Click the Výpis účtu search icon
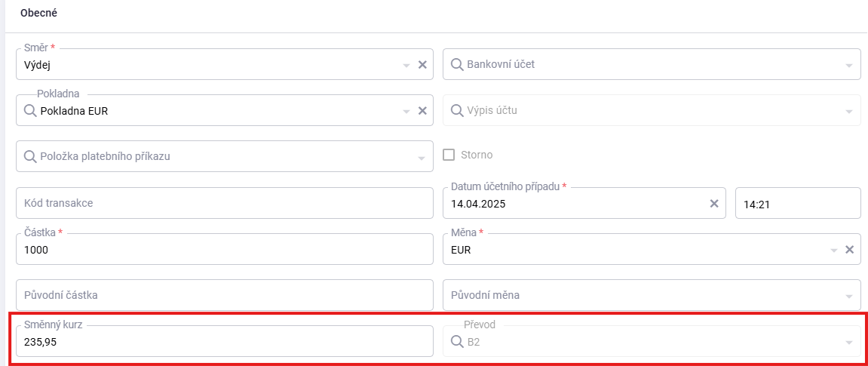The image size is (868, 366). click(x=457, y=110)
